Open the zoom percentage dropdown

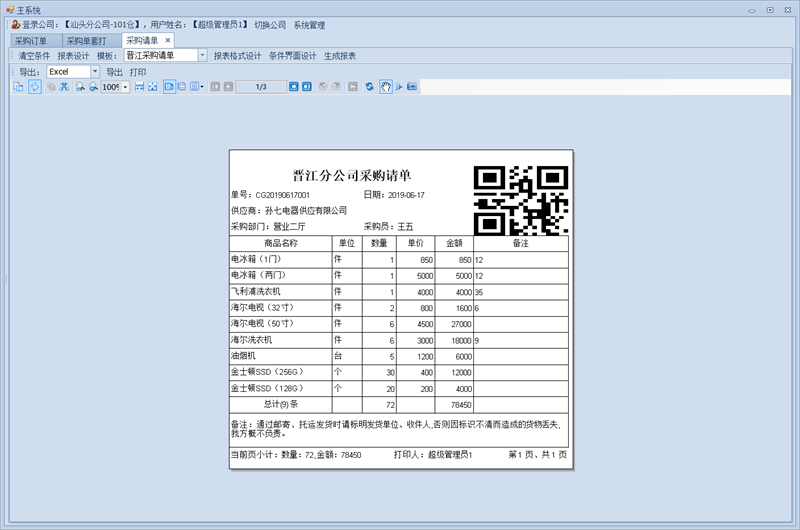coord(126,87)
